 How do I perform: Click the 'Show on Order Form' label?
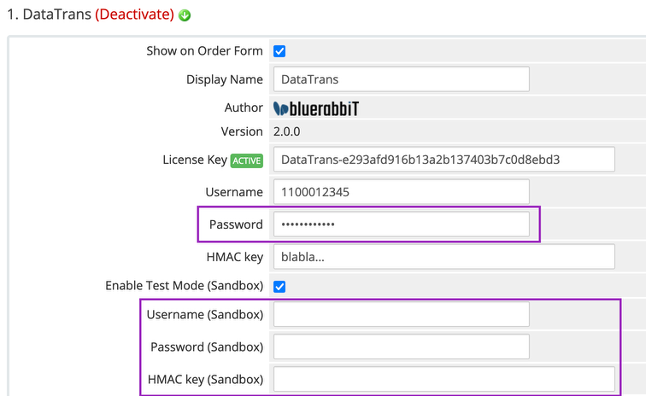point(204,51)
